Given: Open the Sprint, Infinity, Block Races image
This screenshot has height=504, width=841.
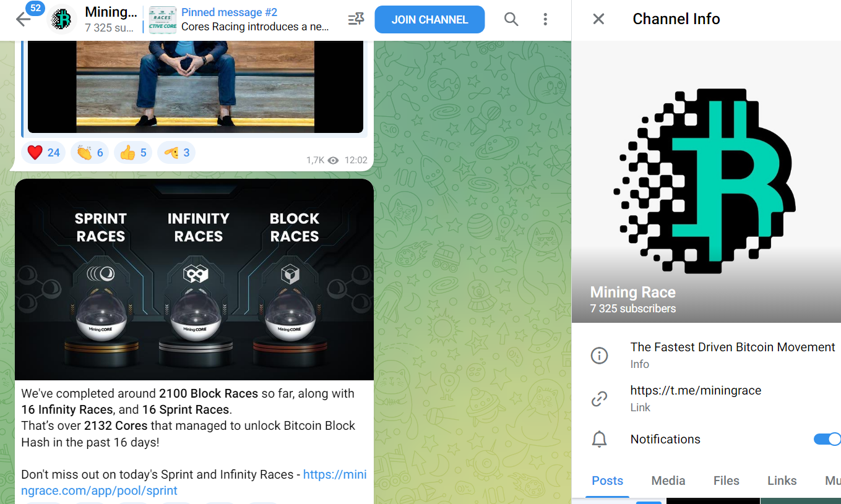Looking at the screenshot, I should point(194,280).
